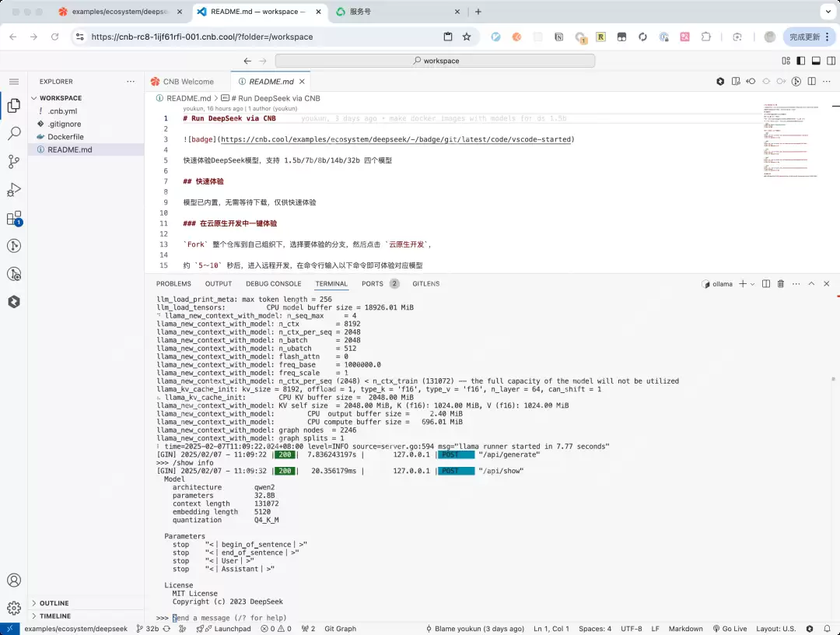840x635 pixels.
Task: Toggle the bottom panel layout button
Action: [816, 61]
